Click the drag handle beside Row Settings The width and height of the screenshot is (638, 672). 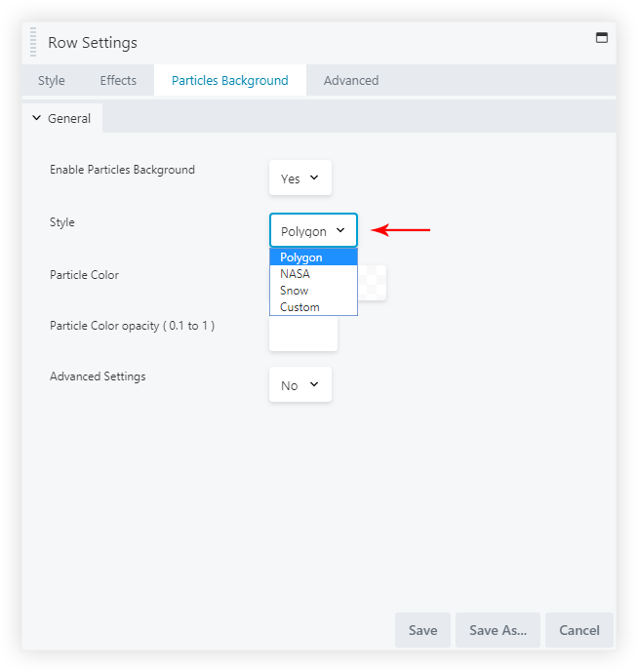coord(33,43)
